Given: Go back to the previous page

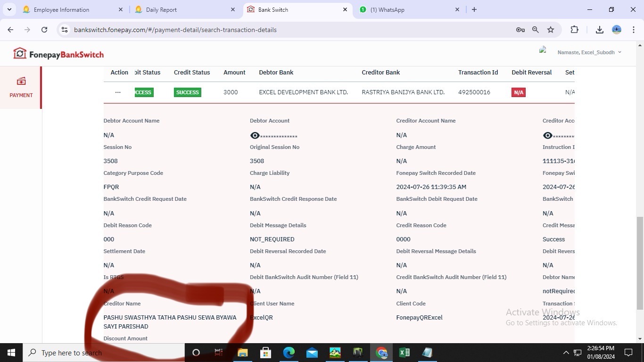Looking at the screenshot, I should click(x=10, y=30).
